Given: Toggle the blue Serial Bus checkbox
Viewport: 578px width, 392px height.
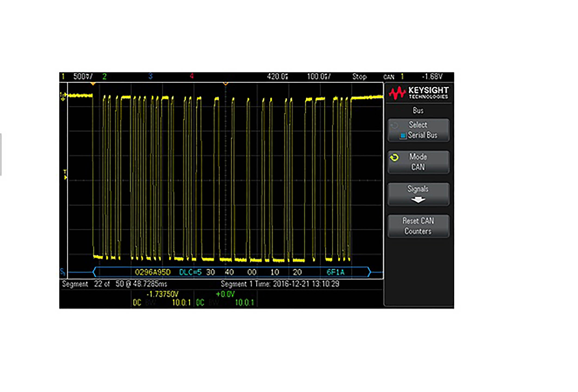Looking at the screenshot, I should 403,136.
